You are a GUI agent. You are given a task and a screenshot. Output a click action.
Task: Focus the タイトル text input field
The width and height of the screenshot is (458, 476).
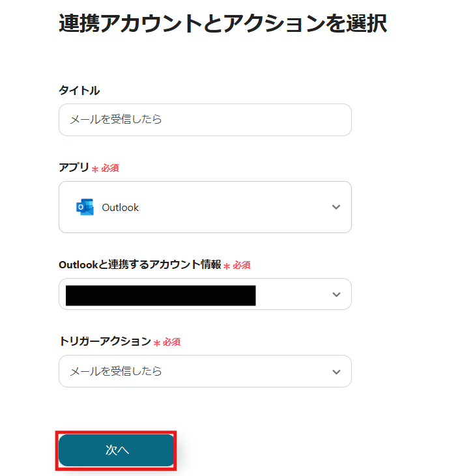pos(205,120)
